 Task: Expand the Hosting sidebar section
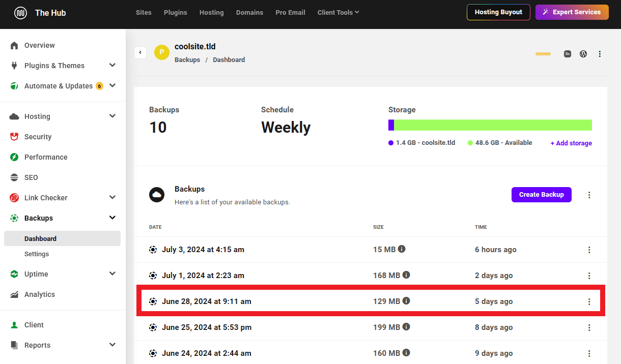click(x=112, y=116)
